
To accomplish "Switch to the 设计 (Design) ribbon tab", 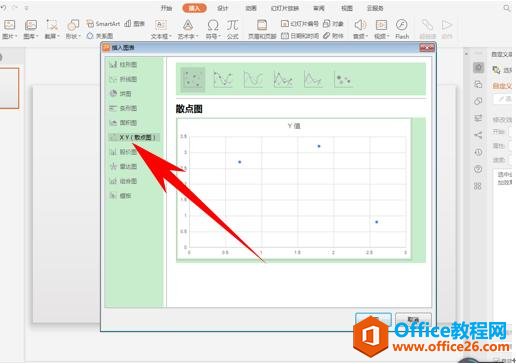I will [x=223, y=8].
